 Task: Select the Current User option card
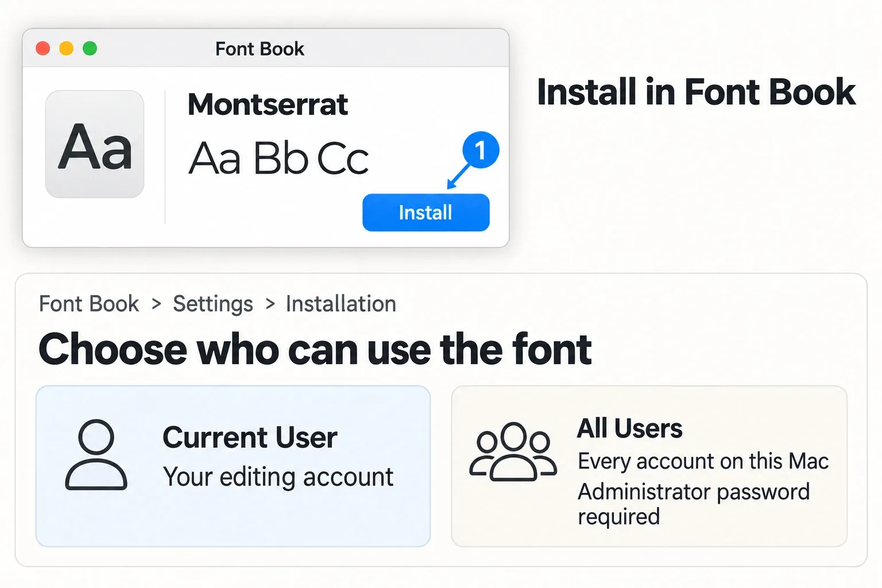(233, 466)
